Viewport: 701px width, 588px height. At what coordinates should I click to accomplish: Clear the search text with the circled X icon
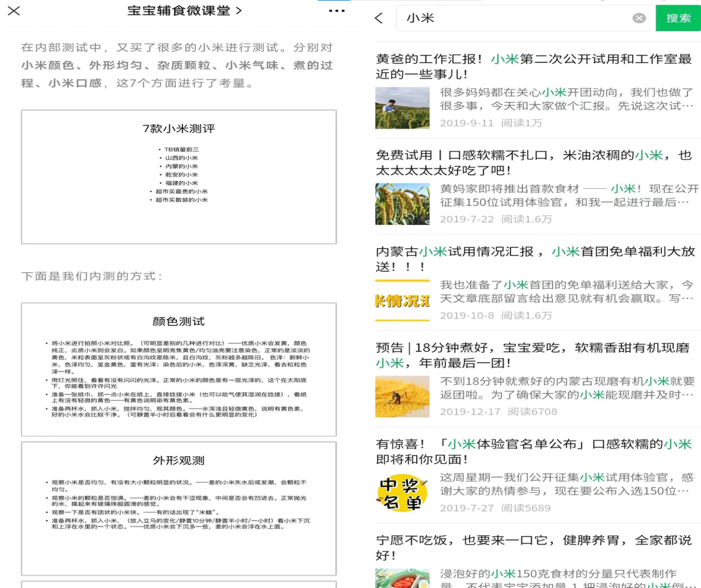point(639,19)
